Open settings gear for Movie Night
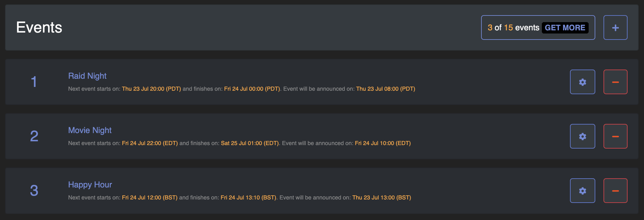This screenshot has width=644, height=220. point(582,136)
